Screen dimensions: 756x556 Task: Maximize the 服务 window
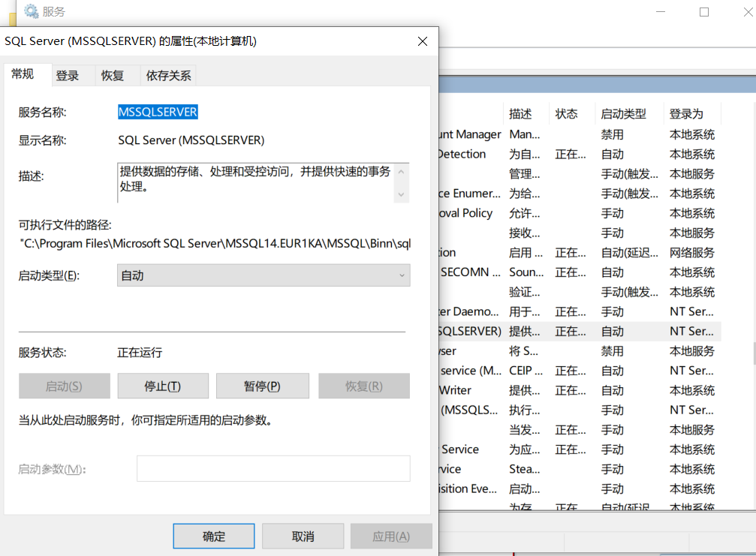[x=704, y=12]
